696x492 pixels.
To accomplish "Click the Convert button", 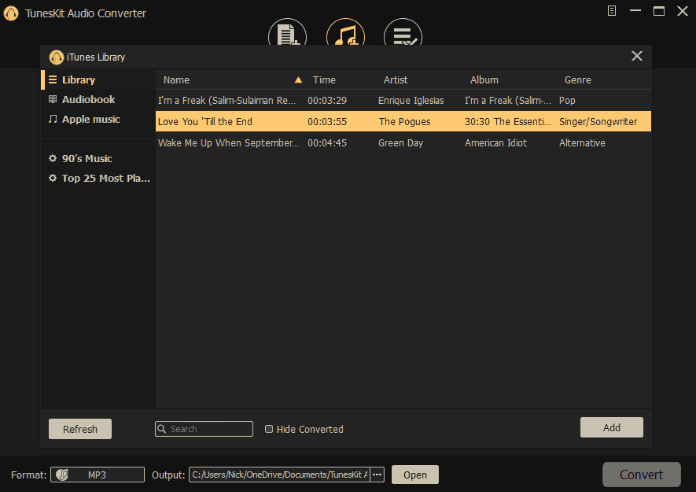I will [641, 475].
